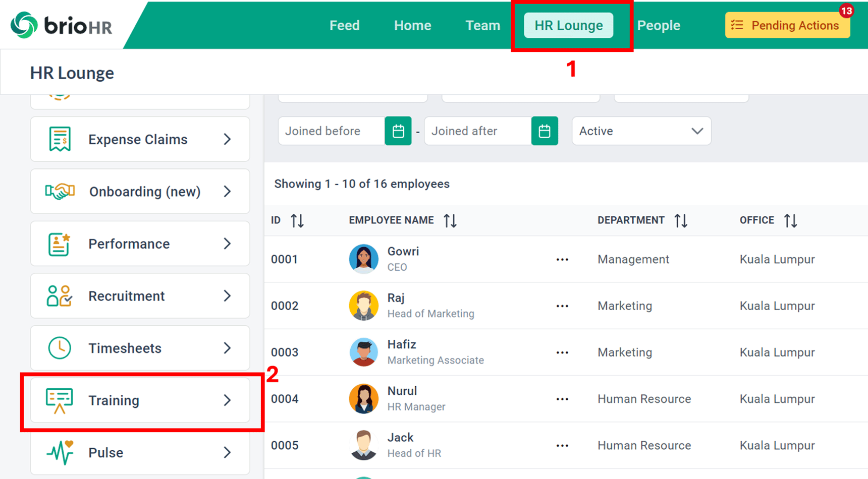Toggle sorting on the Employee Name column

point(450,220)
